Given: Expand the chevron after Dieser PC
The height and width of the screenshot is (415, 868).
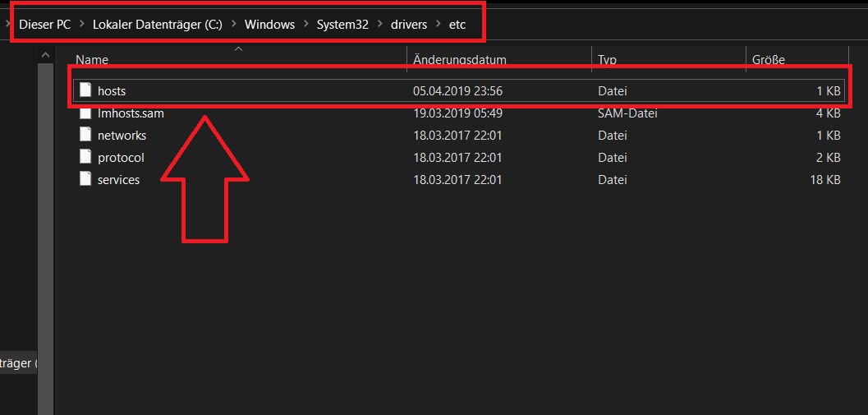Looking at the screenshot, I should point(82,25).
